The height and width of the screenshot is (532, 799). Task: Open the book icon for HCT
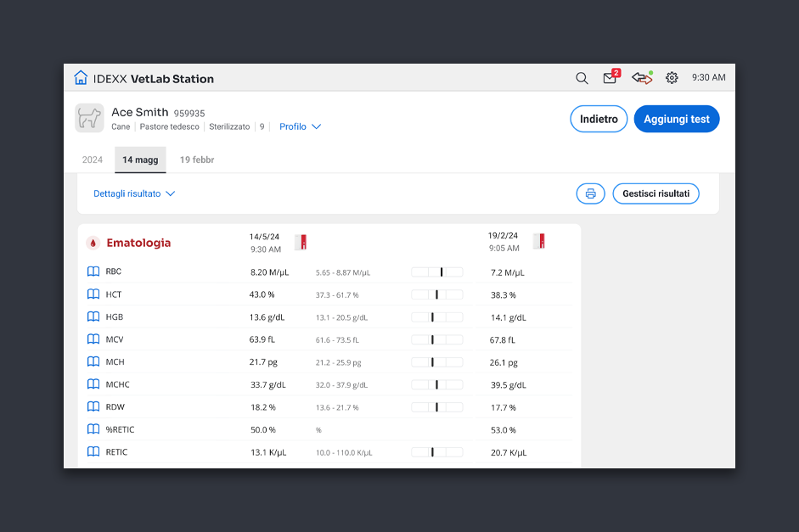(93, 294)
